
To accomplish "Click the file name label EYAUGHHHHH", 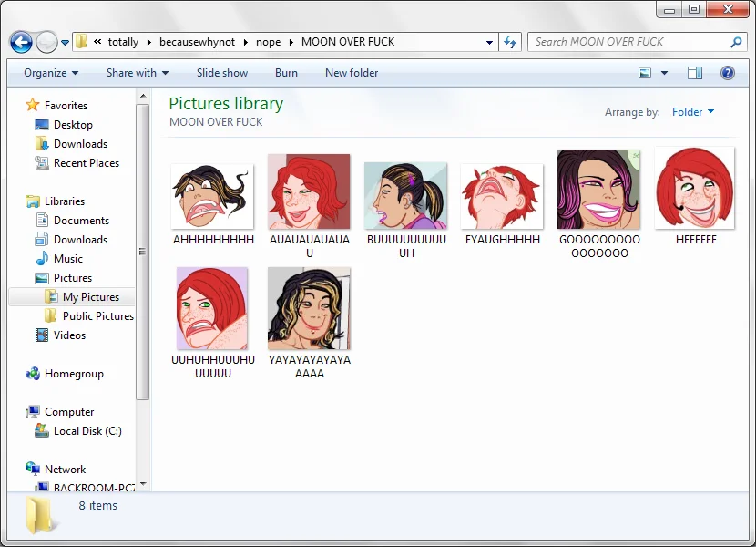I will (x=503, y=240).
